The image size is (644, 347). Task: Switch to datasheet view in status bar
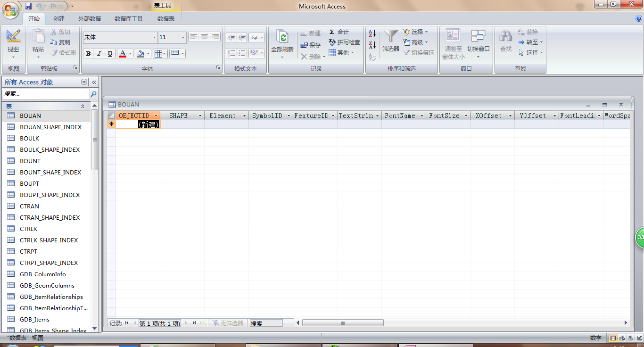coord(613,338)
